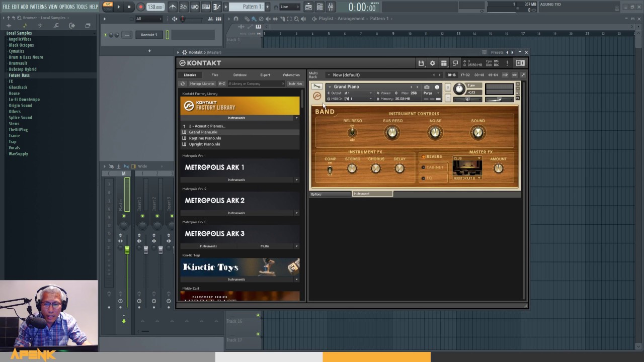The image size is (644, 362).
Task: Click the Kontakt logo beside Grand Piano header
Action: click(317, 96)
